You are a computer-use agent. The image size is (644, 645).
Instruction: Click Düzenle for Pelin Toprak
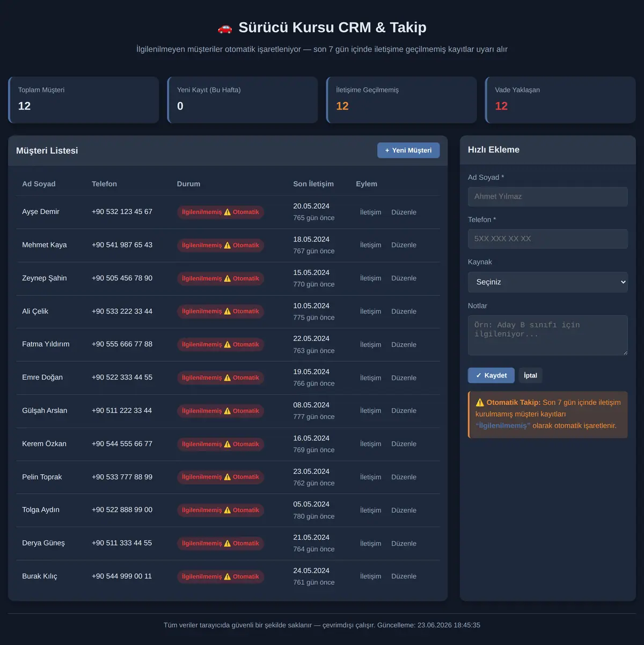coord(404,477)
